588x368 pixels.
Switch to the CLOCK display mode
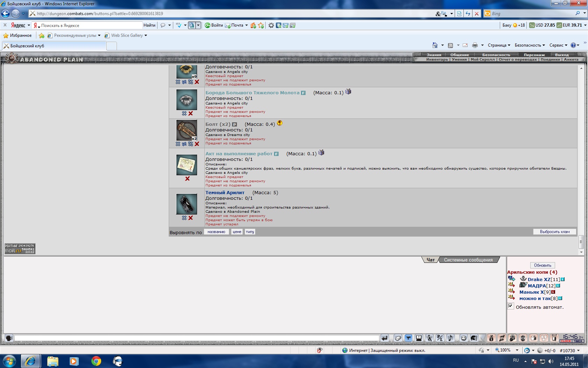[566, 341]
